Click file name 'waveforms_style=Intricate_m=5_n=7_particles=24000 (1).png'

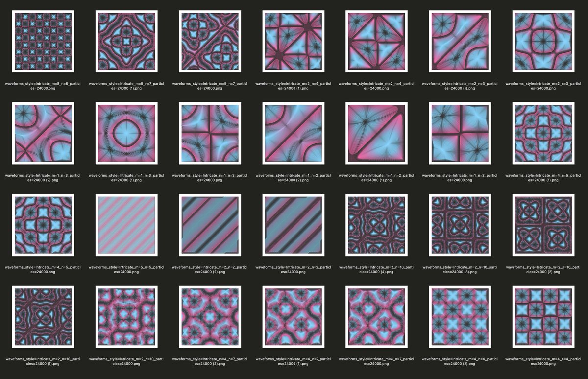127,86
